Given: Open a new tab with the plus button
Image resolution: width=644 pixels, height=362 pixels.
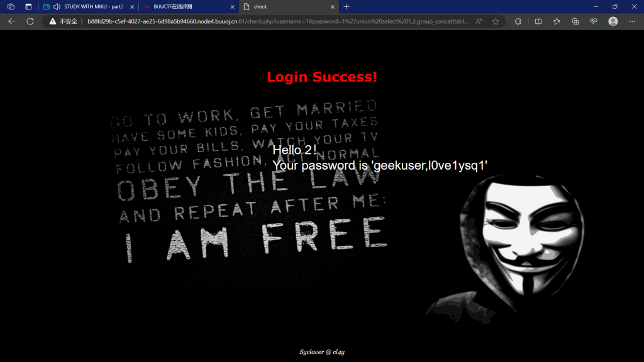Looking at the screenshot, I should coord(347,6).
